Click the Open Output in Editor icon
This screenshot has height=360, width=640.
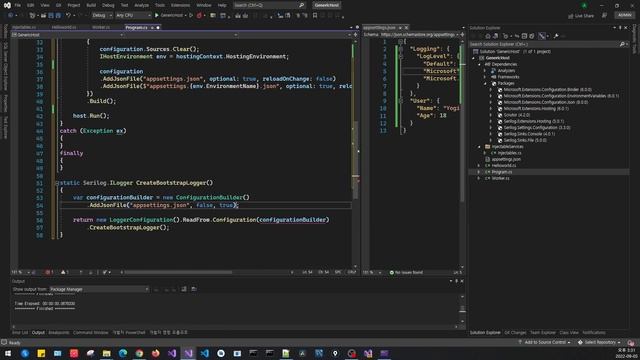click(x=194, y=289)
